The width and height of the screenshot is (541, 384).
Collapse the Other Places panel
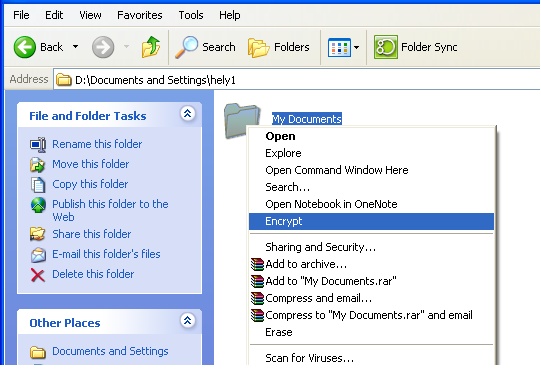[x=187, y=321]
